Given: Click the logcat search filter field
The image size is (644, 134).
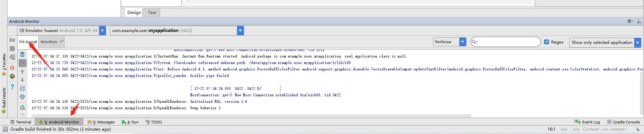Looking at the screenshot, I should [x=506, y=42].
